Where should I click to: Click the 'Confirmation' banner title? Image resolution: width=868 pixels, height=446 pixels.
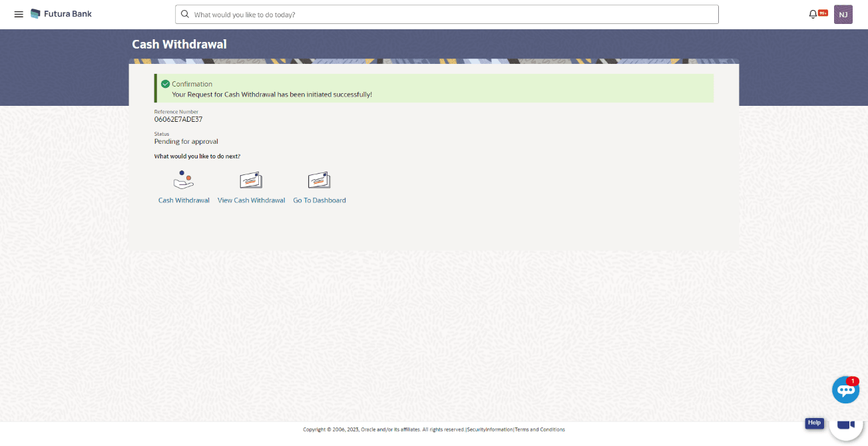[x=192, y=84]
